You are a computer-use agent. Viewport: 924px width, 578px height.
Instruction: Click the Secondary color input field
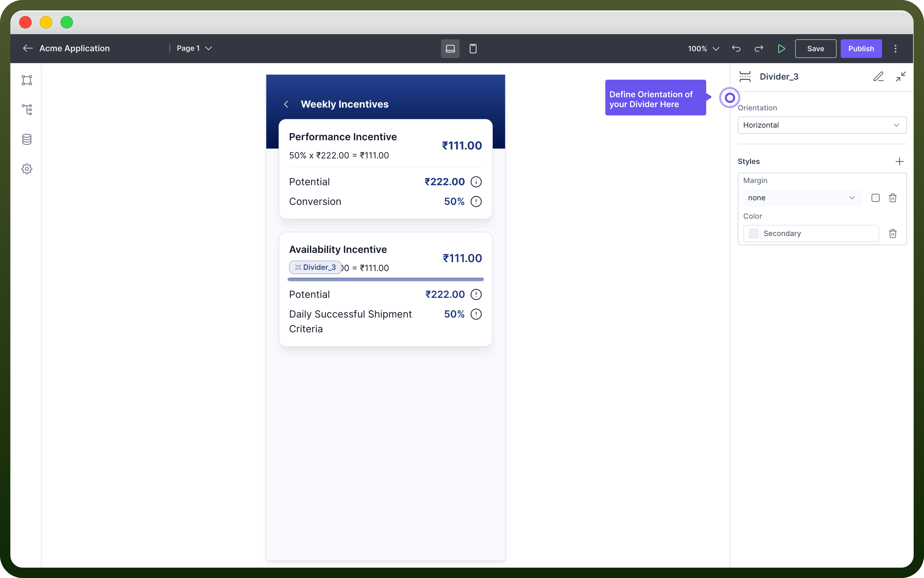(811, 234)
